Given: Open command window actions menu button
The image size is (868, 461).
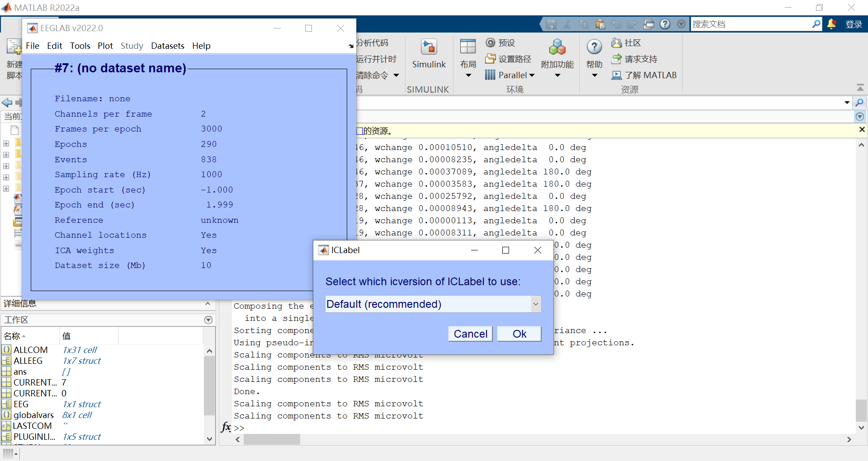Looking at the screenshot, I should 859,117.
